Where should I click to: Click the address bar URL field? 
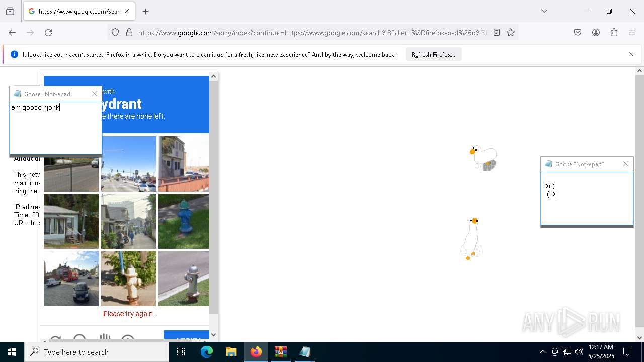click(x=312, y=32)
